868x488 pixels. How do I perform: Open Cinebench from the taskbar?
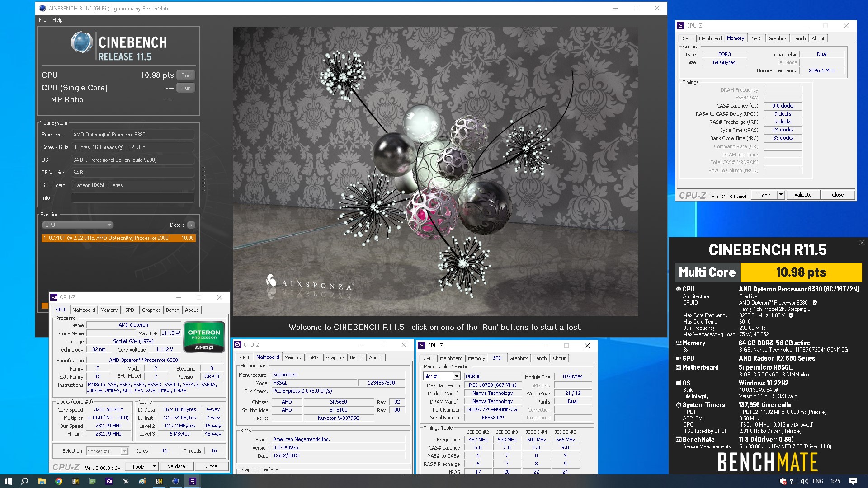coord(176,481)
